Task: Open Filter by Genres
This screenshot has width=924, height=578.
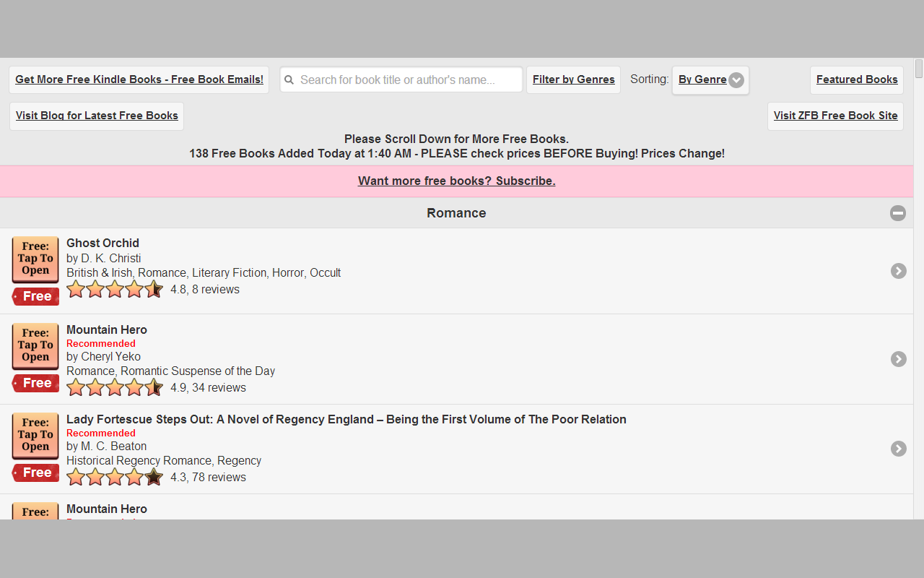Action: coord(574,80)
